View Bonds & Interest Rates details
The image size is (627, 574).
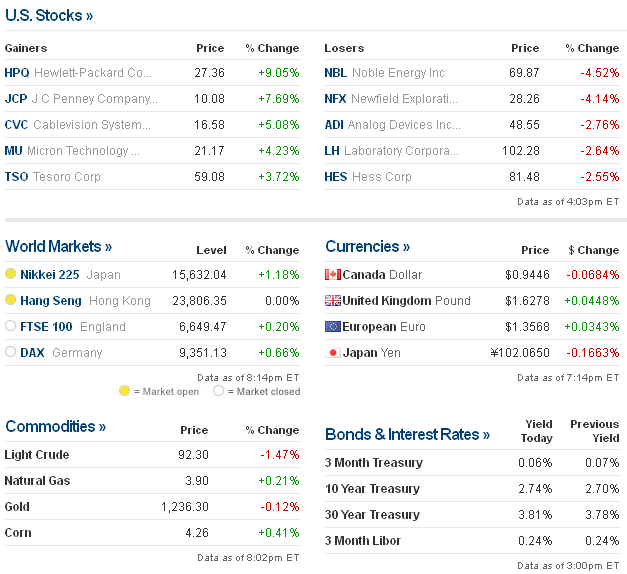click(407, 434)
